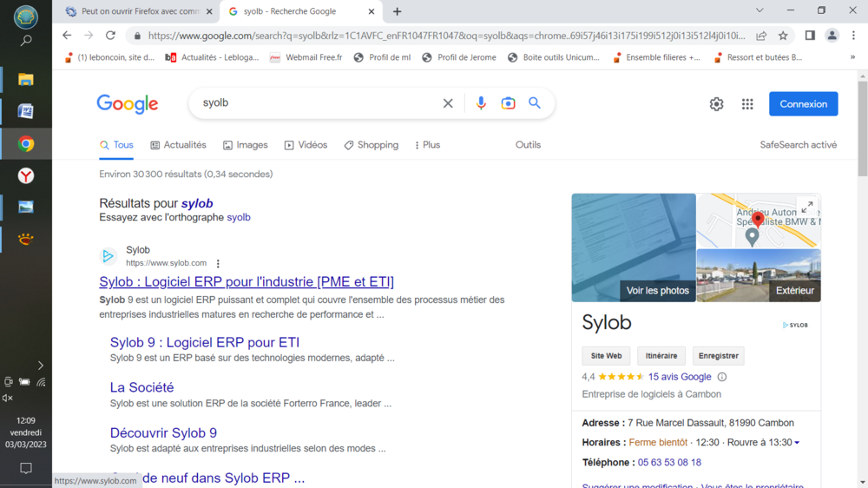This screenshot has width=868, height=488.
Task: Show hidden bookmarks with the chevron
Action: click(x=852, y=57)
